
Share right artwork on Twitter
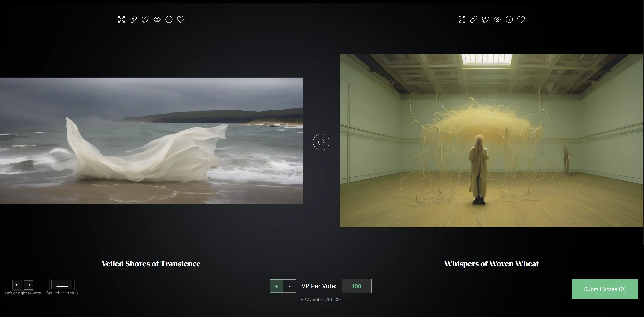point(485,19)
